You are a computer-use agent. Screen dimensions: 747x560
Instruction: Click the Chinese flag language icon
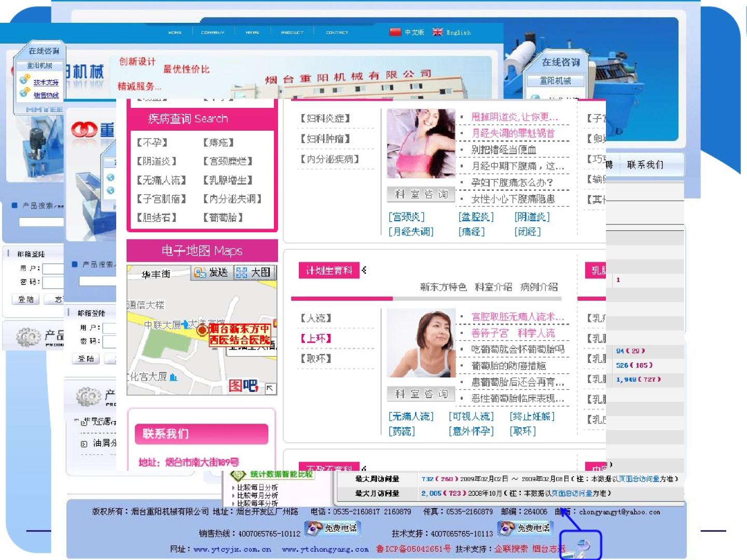tap(395, 32)
